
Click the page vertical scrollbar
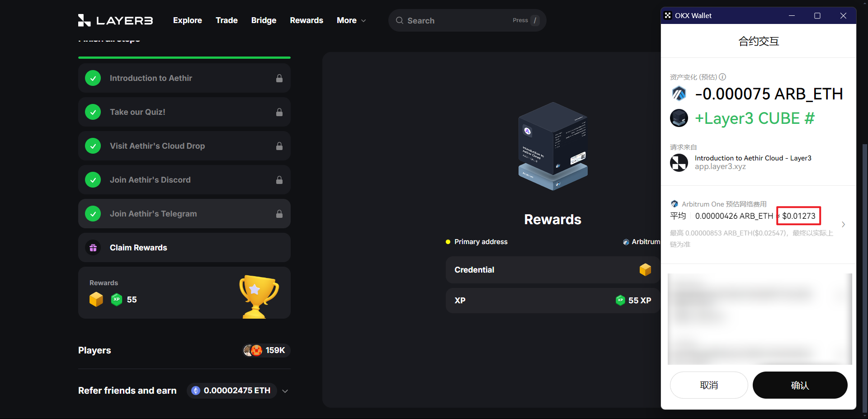point(865,278)
